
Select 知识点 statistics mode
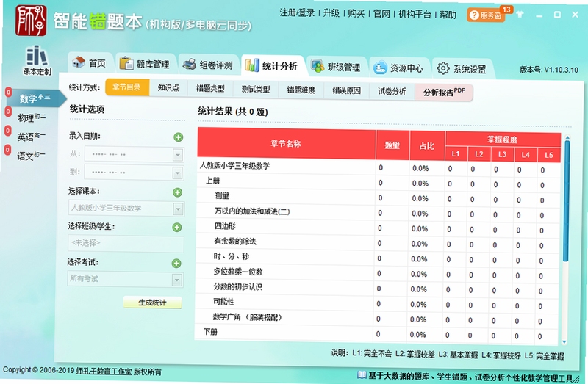click(x=168, y=88)
